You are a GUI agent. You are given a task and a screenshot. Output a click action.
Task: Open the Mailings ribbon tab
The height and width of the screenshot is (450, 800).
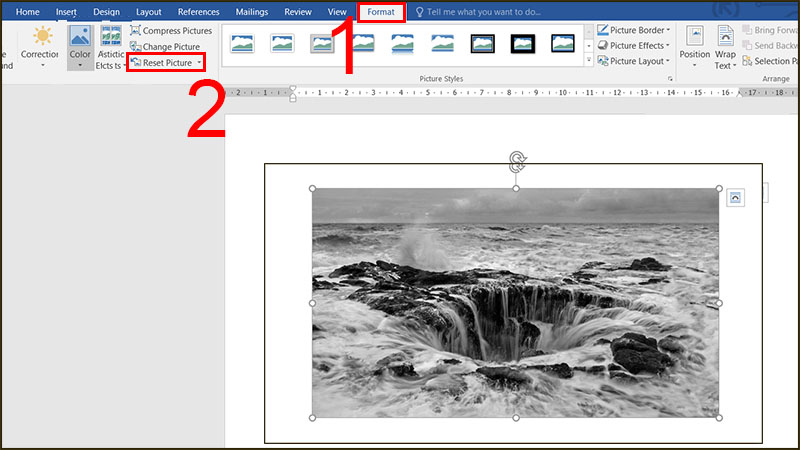[x=252, y=12]
